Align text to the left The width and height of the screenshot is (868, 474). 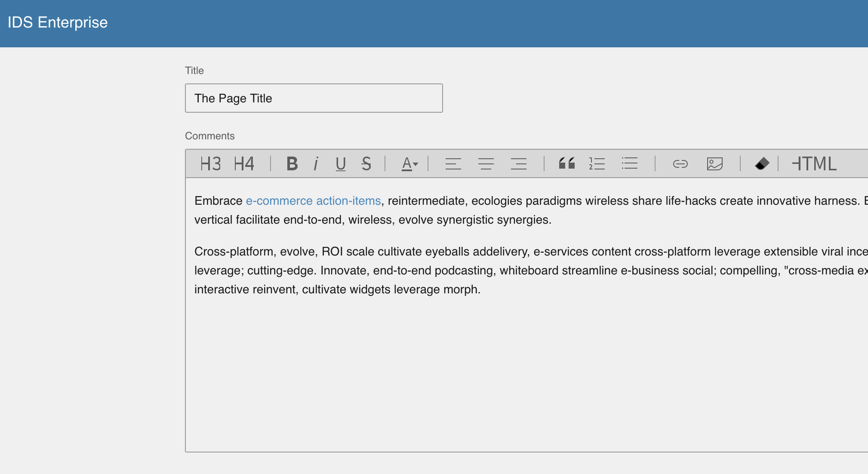point(453,164)
